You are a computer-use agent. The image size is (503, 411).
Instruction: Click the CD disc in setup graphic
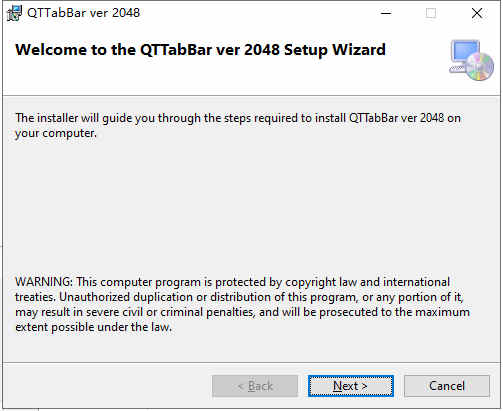(x=480, y=67)
